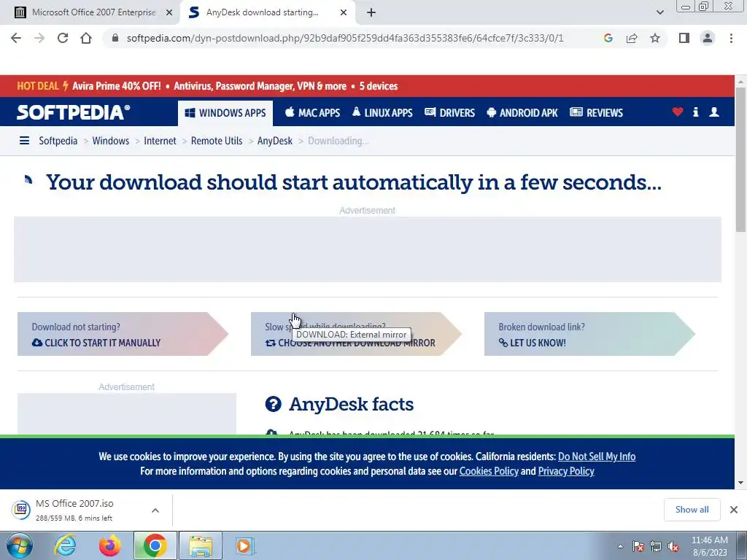The image size is (747, 560).
Task: Click Show all downloads button
Action: (x=692, y=510)
